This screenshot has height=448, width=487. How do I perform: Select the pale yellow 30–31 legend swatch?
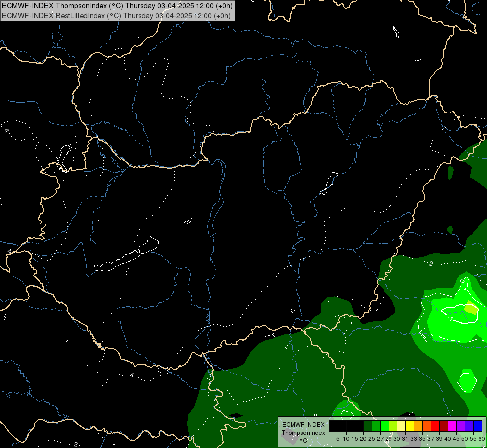click(x=401, y=426)
